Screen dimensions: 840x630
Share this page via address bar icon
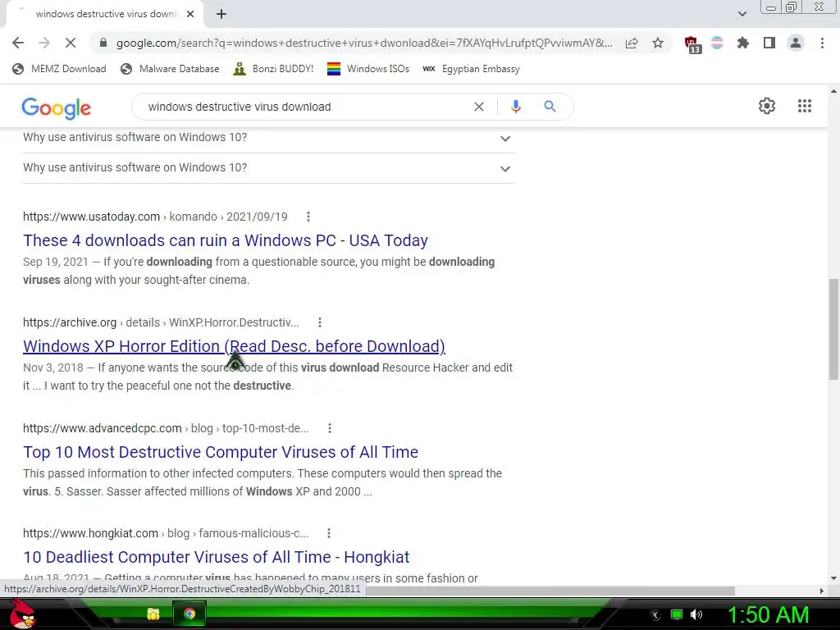pyautogui.click(x=632, y=43)
